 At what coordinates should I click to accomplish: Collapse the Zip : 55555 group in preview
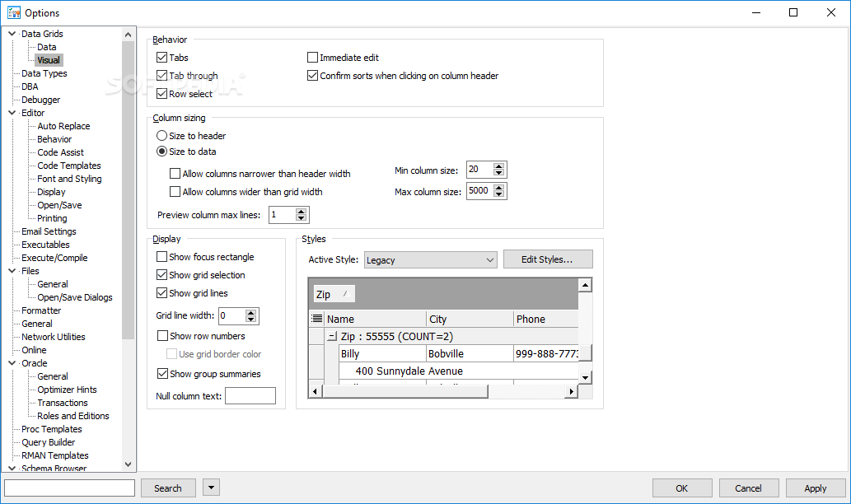point(332,336)
